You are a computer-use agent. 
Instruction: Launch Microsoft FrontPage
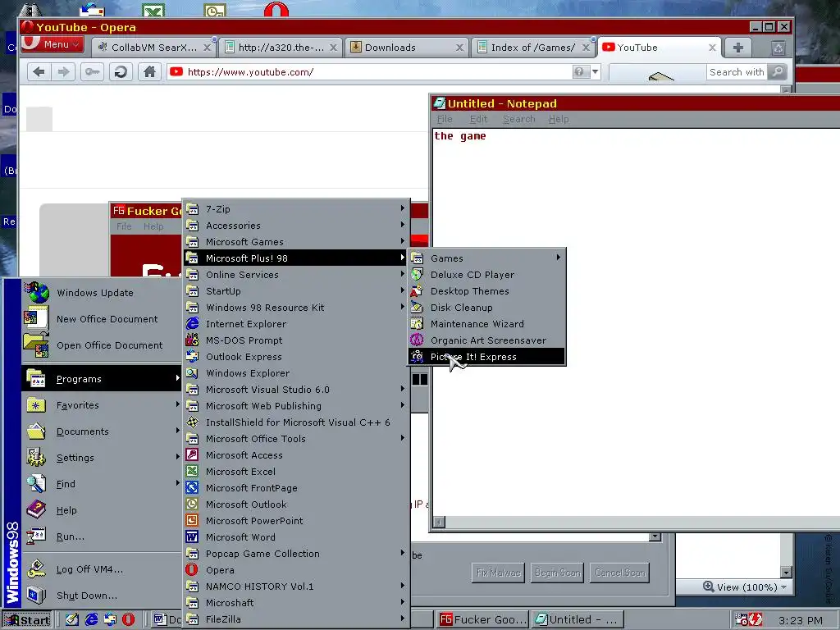296,488
